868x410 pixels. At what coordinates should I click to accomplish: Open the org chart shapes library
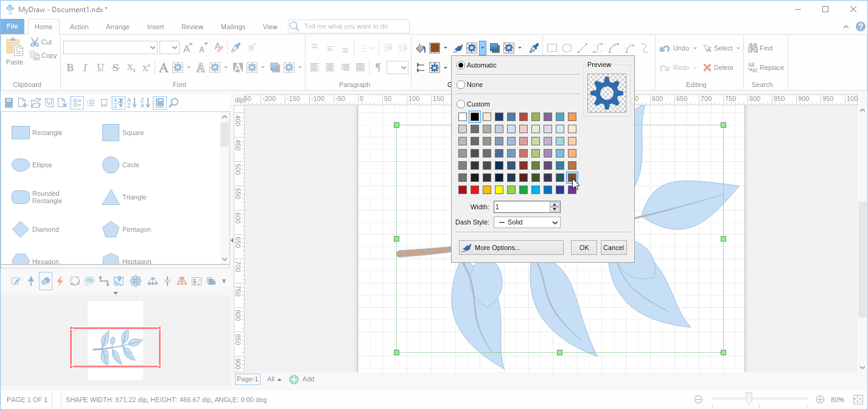(x=182, y=281)
